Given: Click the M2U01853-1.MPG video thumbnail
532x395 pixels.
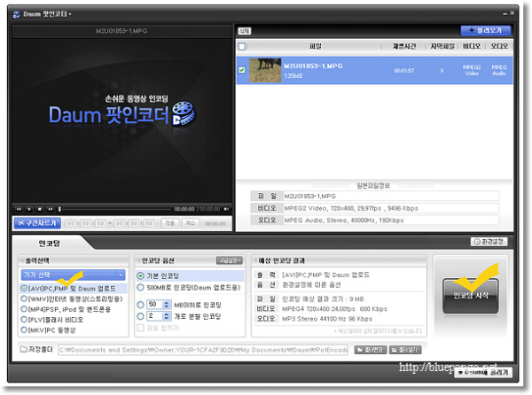Looking at the screenshot, I should coord(265,70).
